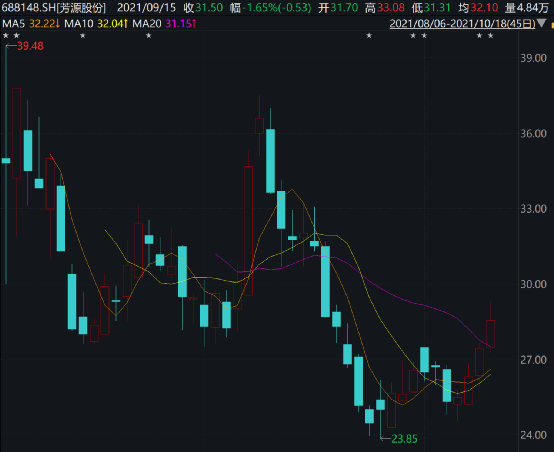554x452 pixels.
Task: Click the orange marker at the top-right corner
Action: (552, 25)
